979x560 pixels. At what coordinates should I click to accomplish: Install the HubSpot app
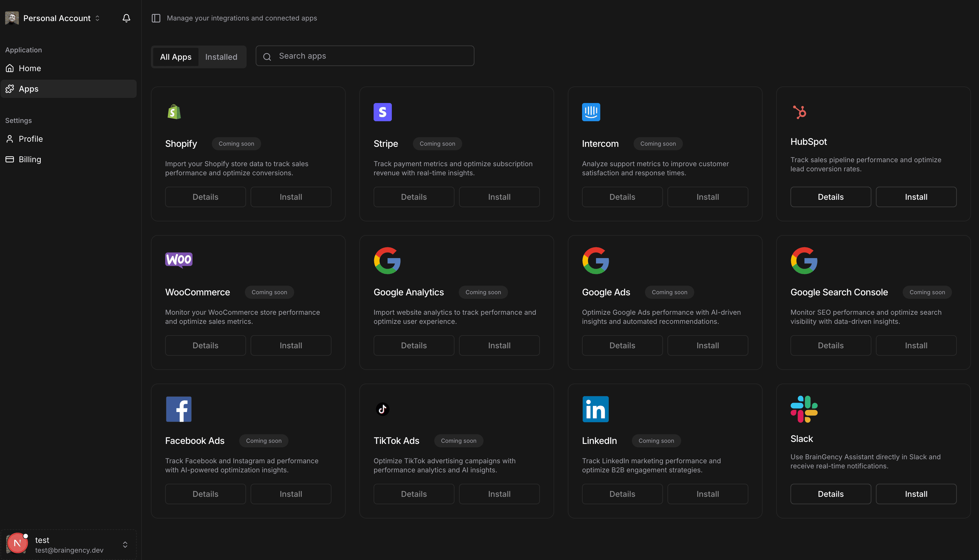pos(916,197)
